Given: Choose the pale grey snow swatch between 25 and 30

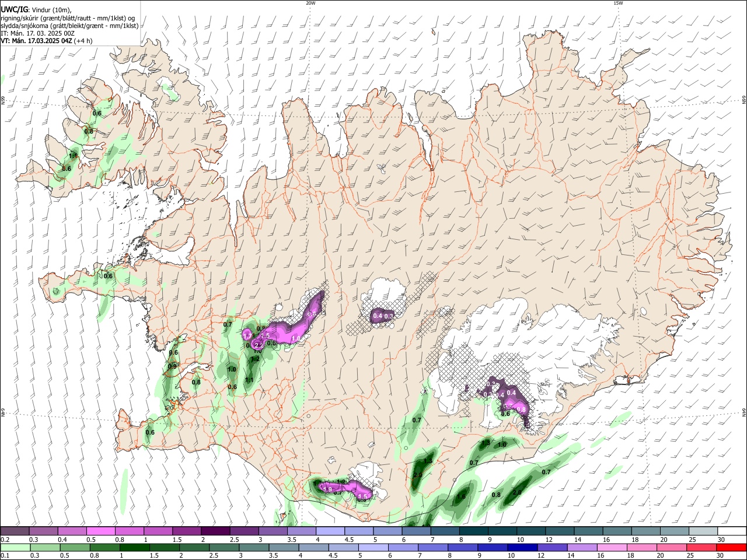Looking at the screenshot, I should pyautogui.click(x=703, y=531).
